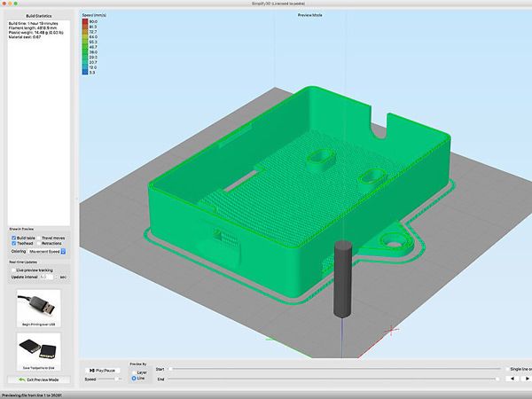
Task: Click the green arrow on Exit Preview Mode
Action: click(x=21, y=379)
